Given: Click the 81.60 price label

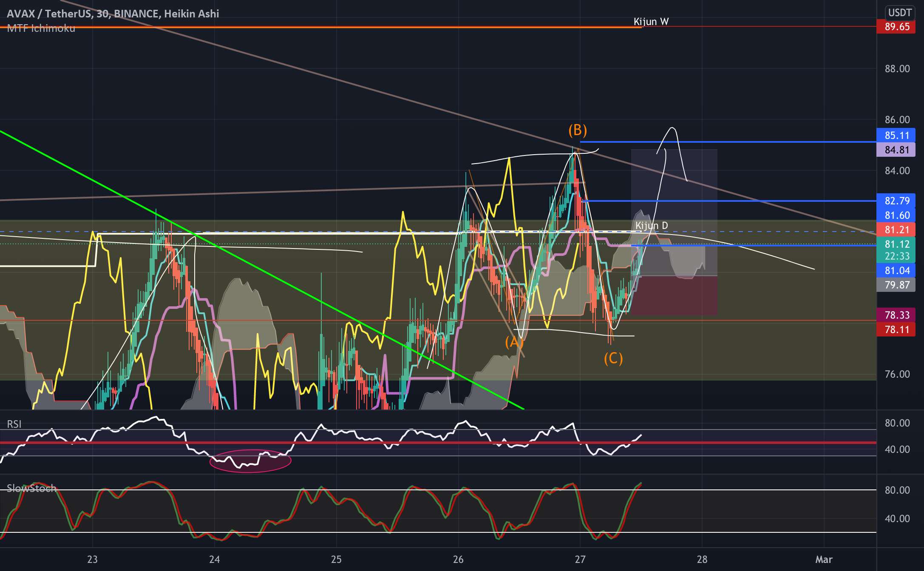Looking at the screenshot, I should click(x=896, y=215).
